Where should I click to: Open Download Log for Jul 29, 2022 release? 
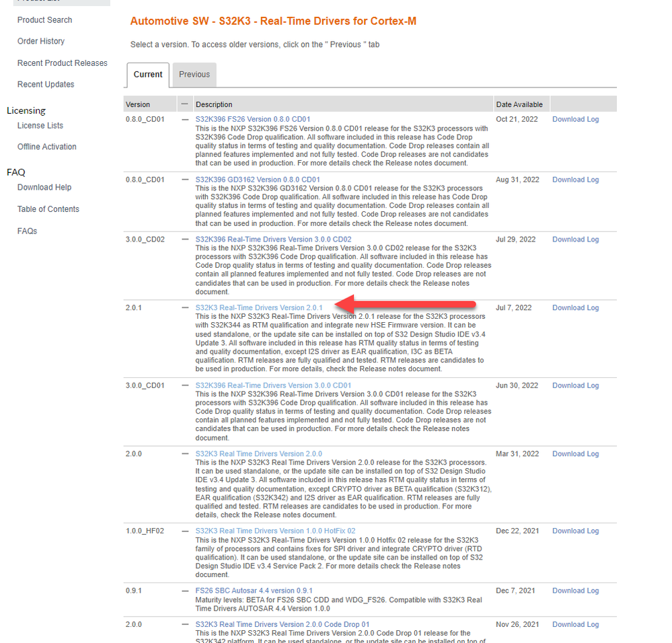(x=575, y=239)
